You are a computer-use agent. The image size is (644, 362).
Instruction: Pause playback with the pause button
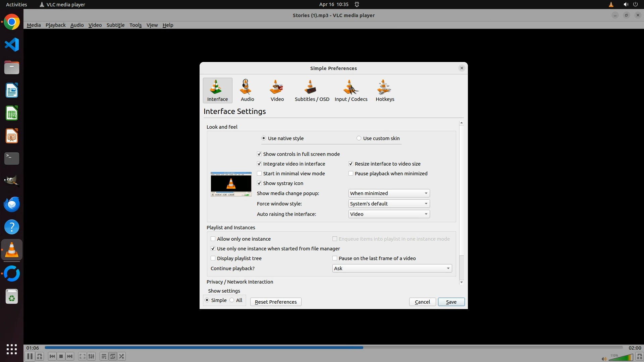[x=30, y=356]
